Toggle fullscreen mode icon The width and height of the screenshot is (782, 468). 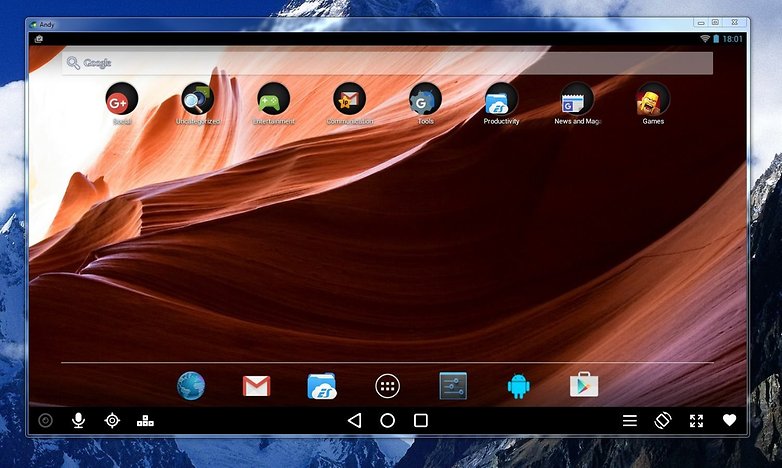click(x=696, y=421)
